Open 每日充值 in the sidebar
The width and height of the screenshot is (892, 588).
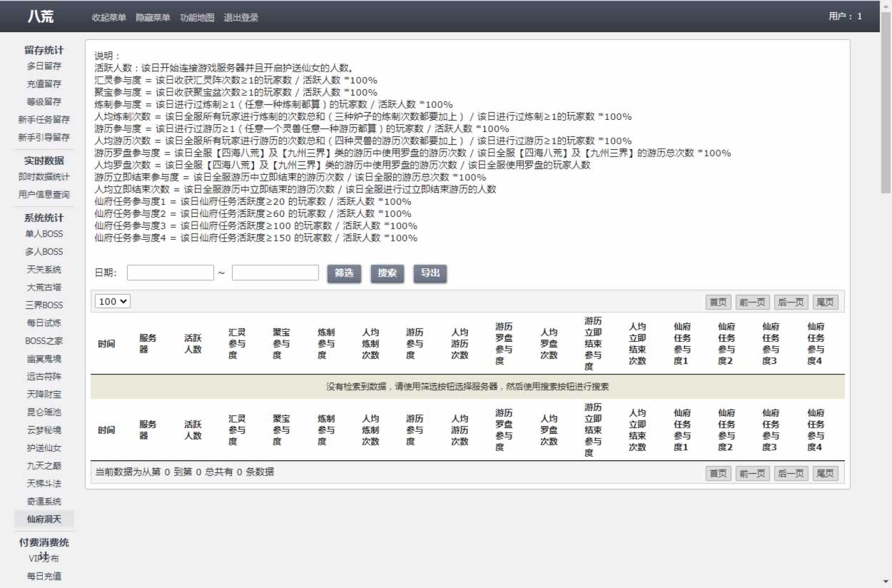44,576
